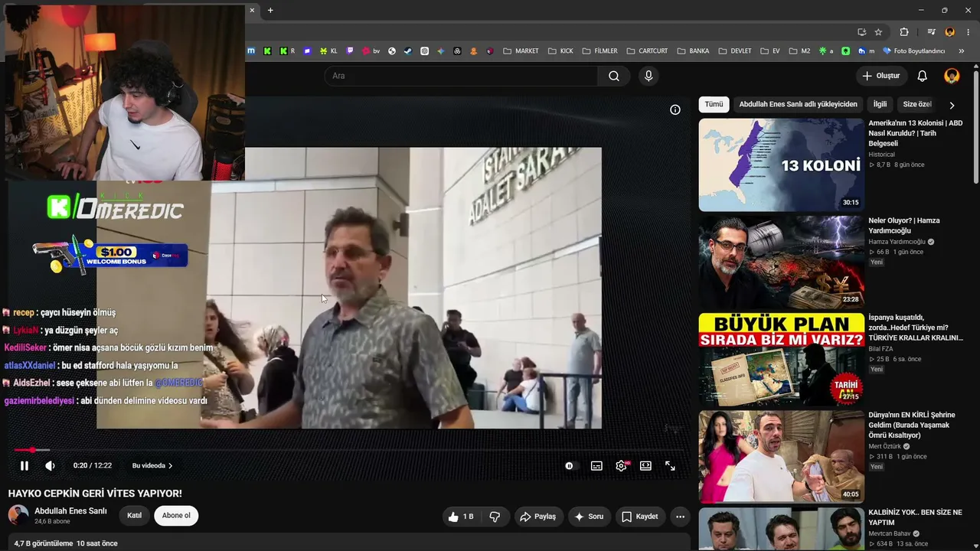Image resolution: width=980 pixels, height=551 pixels.
Task: Open 'Neler Oluyor? | Hamza Yardımcıoğlu' thumbnail
Action: [781, 262]
